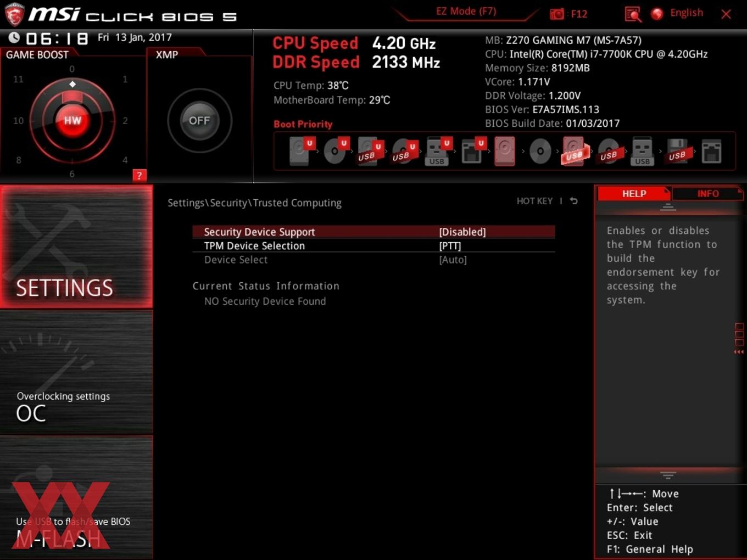Screen dimensions: 747x560
Task: Click the Fri 13 Jan, 2017 date
Action: pos(135,37)
